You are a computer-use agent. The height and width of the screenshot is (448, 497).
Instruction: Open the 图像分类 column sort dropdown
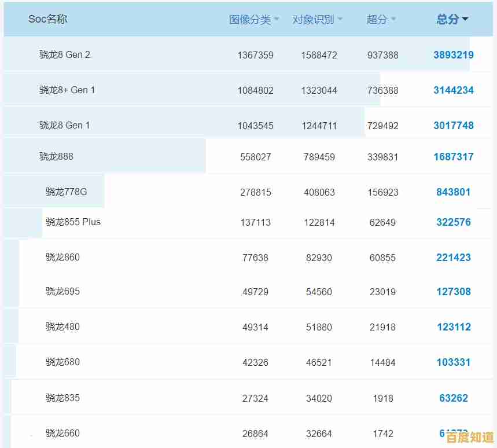coord(277,19)
